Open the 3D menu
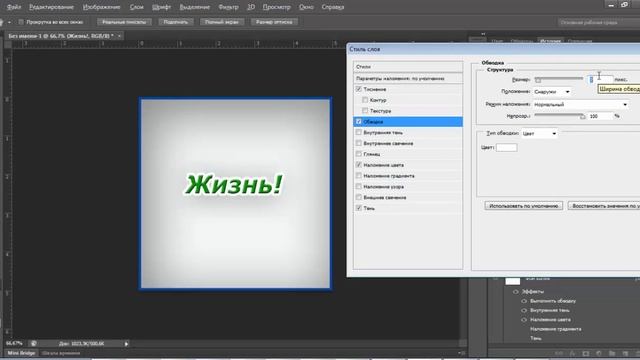 pos(251,7)
